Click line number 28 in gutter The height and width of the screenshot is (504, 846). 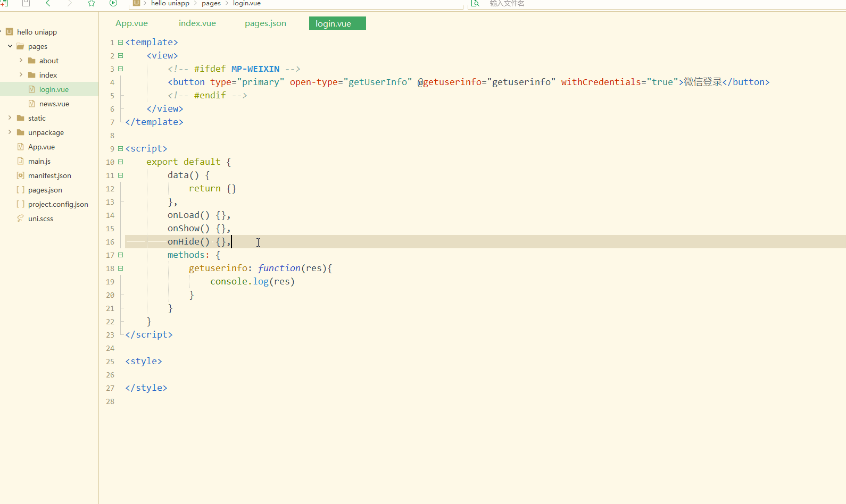coord(110,401)
